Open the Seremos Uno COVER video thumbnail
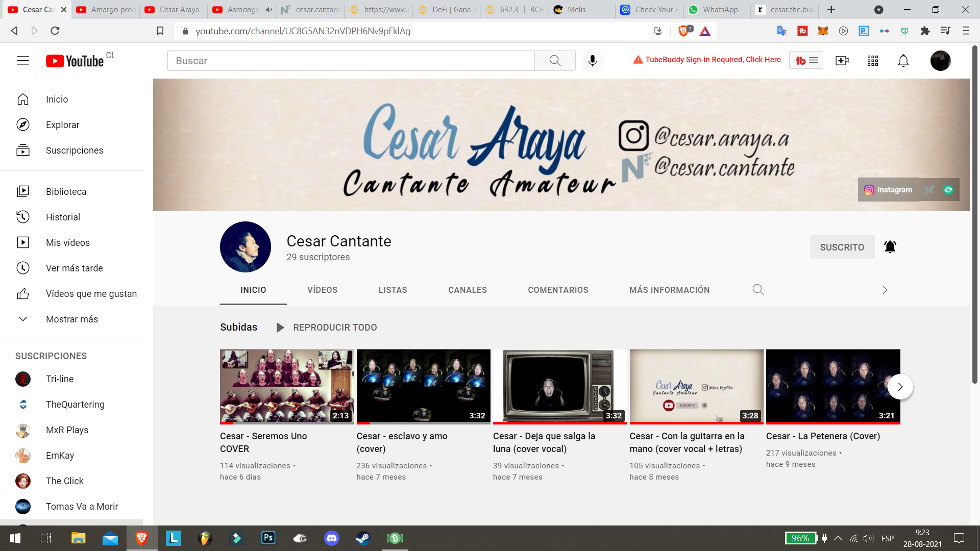Screen dimensions: 980x551 pyautogui.click(x=287, y=387)
